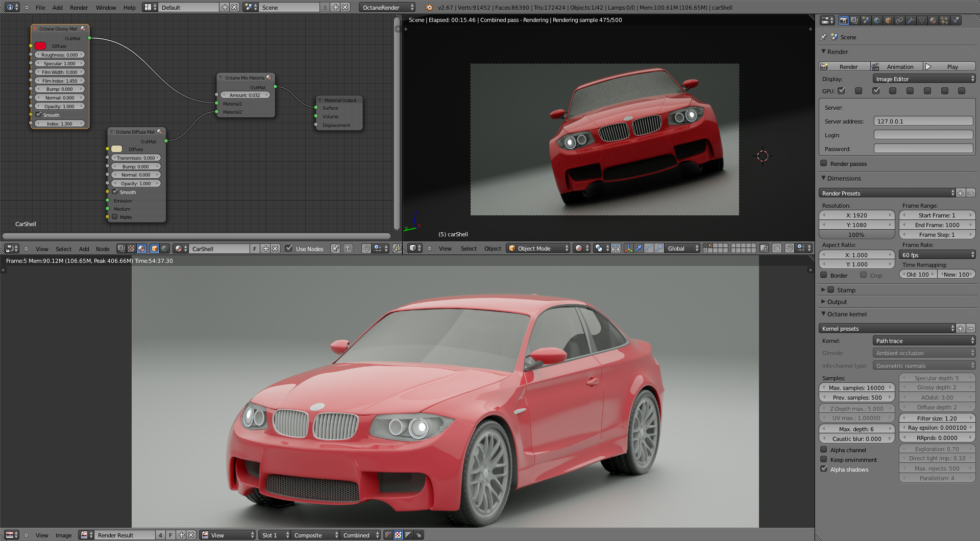Open the Constraints properties chain tab
Image resolution: width=980 pixels, height=541 pixels.
[899, 20]
